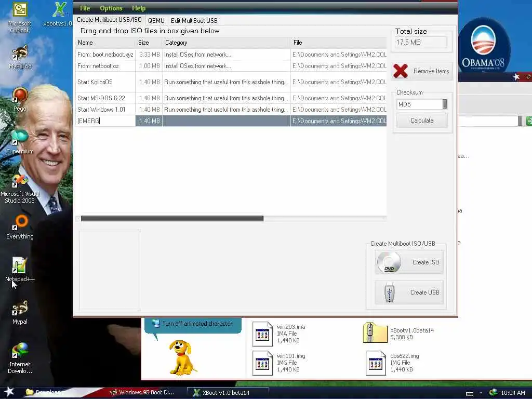
Task: Click the keyboard tray icon in taskbar
Action: (x=470, y=393)
